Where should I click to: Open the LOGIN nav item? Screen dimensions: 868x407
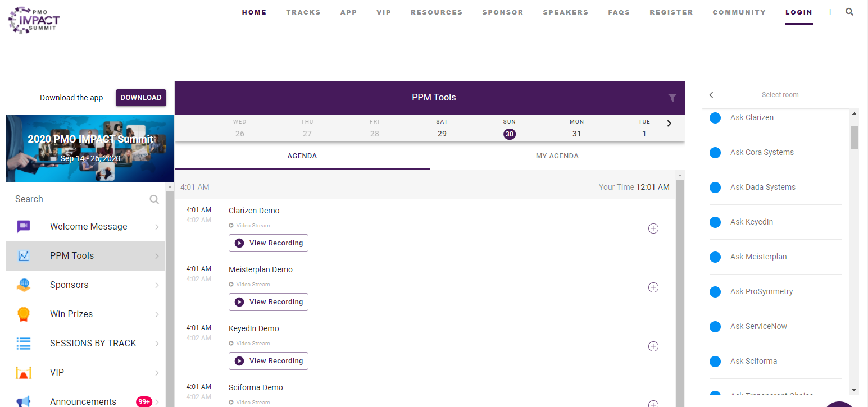tap(799, 12)
